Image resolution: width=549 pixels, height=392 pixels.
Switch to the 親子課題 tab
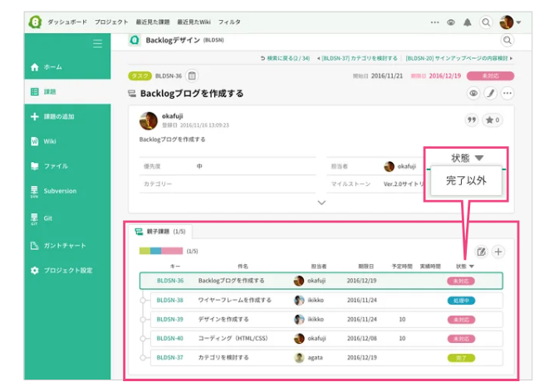click(x=161, y=231)
